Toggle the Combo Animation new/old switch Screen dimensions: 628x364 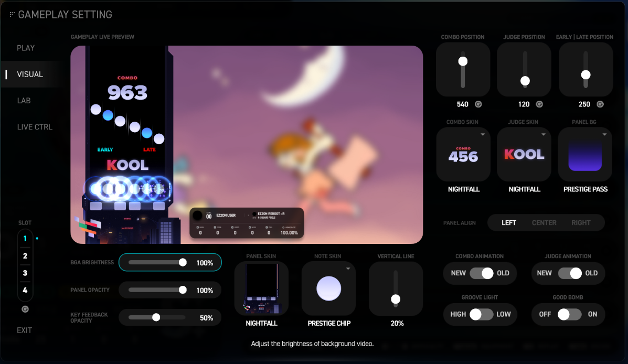pyautogui.click(x=481, y=273)
